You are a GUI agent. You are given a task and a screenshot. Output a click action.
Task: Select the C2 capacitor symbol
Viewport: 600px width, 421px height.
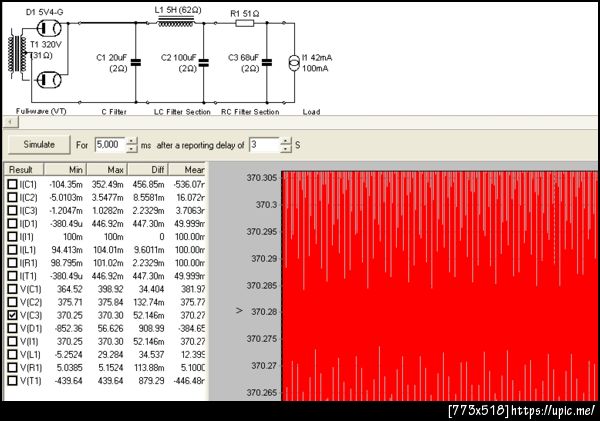point(204,62)
